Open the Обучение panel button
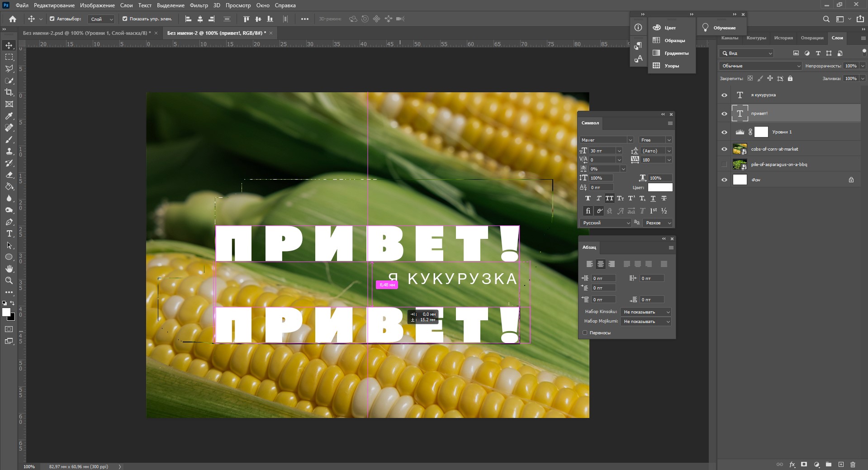This screenshot has width=868, height=470. point(719,28)
